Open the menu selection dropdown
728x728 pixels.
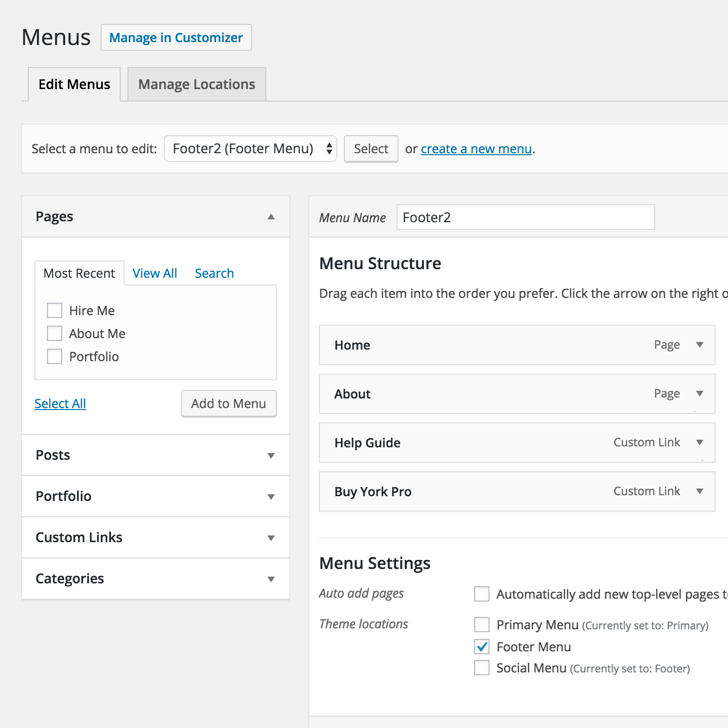[250, 149]
